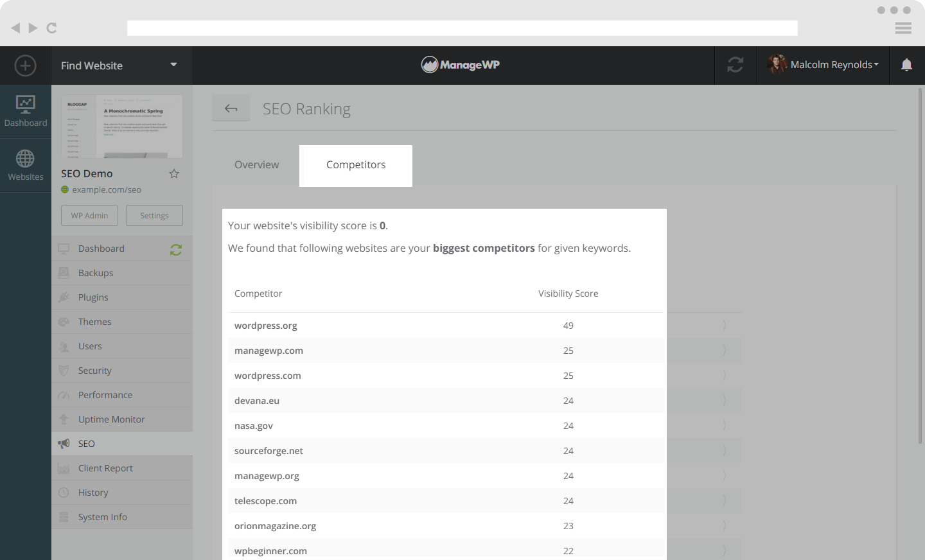The image size is (925, 560).
Task: Expand the chevron on the sourceforge.net row
Action: pyautogui.click(x=725, y=451)
